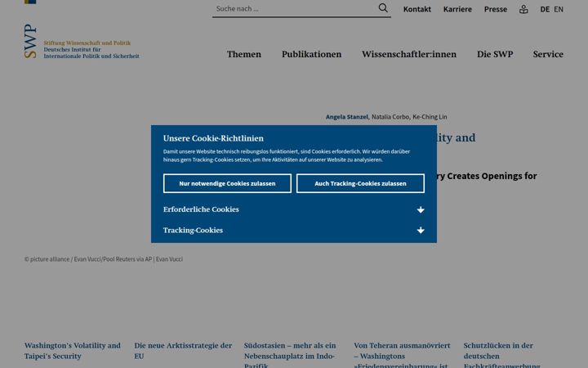
Task: Click the Stiftung Wissenschaft und Politik name text
Action: [87, 43]
